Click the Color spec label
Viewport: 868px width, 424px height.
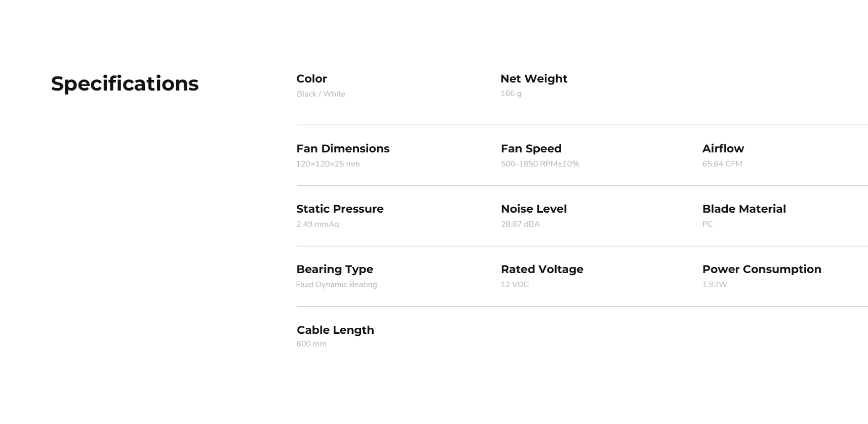coord(311,79)
